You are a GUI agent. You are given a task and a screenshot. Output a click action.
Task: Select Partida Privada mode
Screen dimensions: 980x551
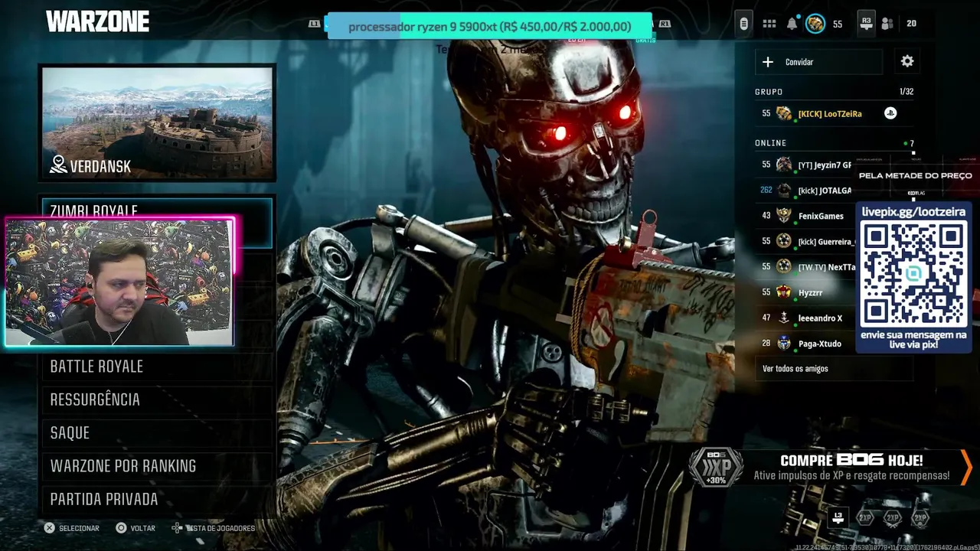[x=157, y=499]
